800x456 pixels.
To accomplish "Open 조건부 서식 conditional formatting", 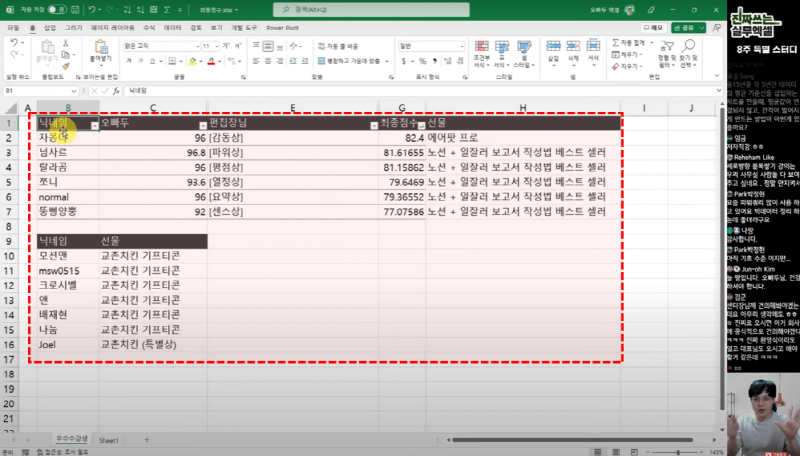I will coord(481,54).
